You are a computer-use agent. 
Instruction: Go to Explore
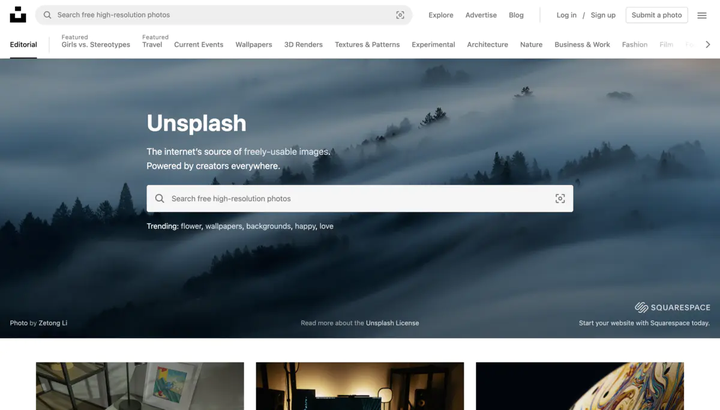441,15
